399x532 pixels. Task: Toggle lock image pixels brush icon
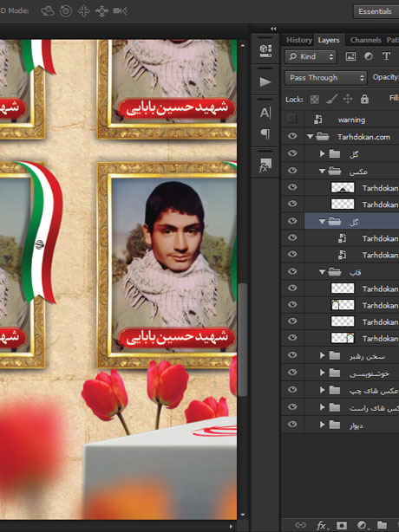coord(331,99)
